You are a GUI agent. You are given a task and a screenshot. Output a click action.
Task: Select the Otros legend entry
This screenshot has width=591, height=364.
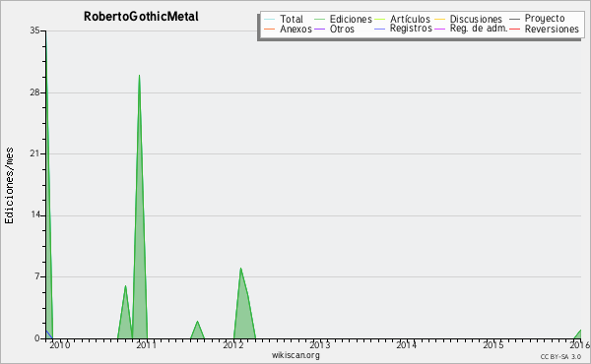click(x=342, y=29)
